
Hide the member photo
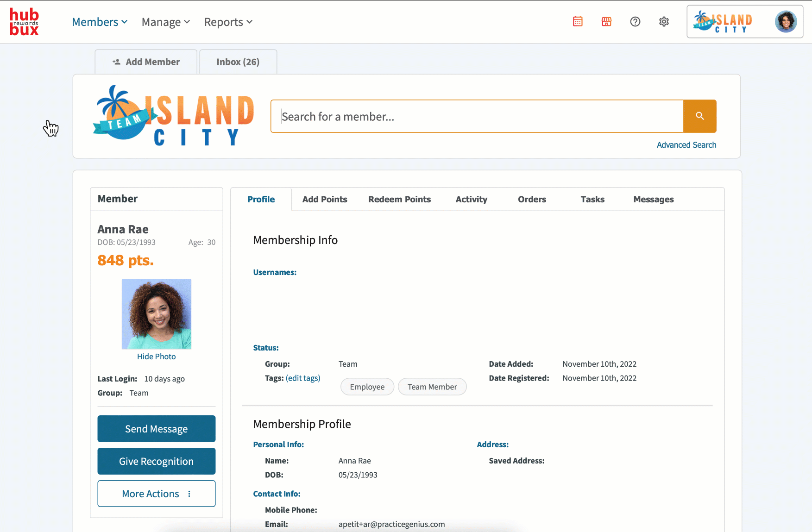[156, 357]
